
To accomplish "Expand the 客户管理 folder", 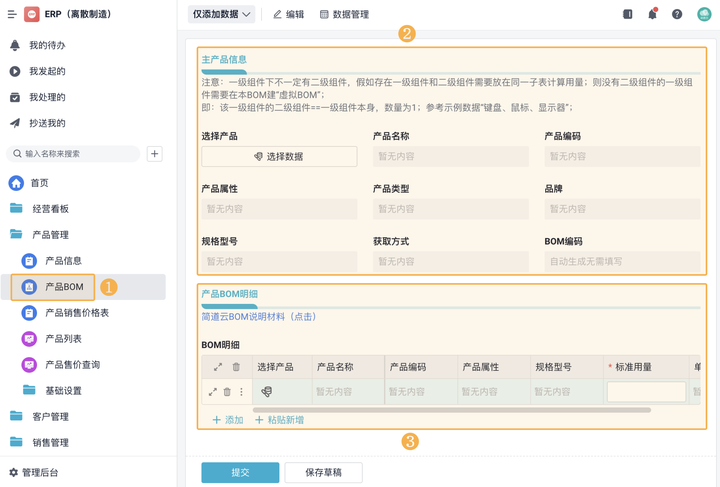I will (x=49, y=416).
